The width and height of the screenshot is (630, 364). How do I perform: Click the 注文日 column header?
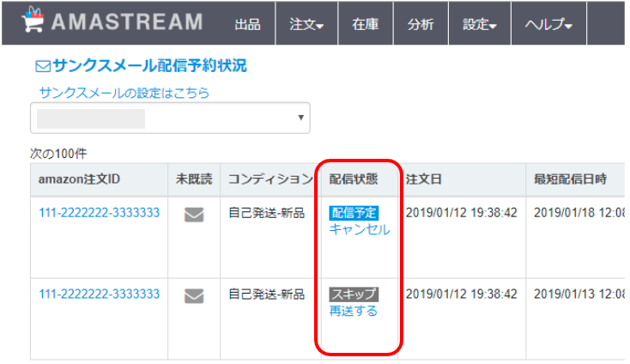pos(424,179)
